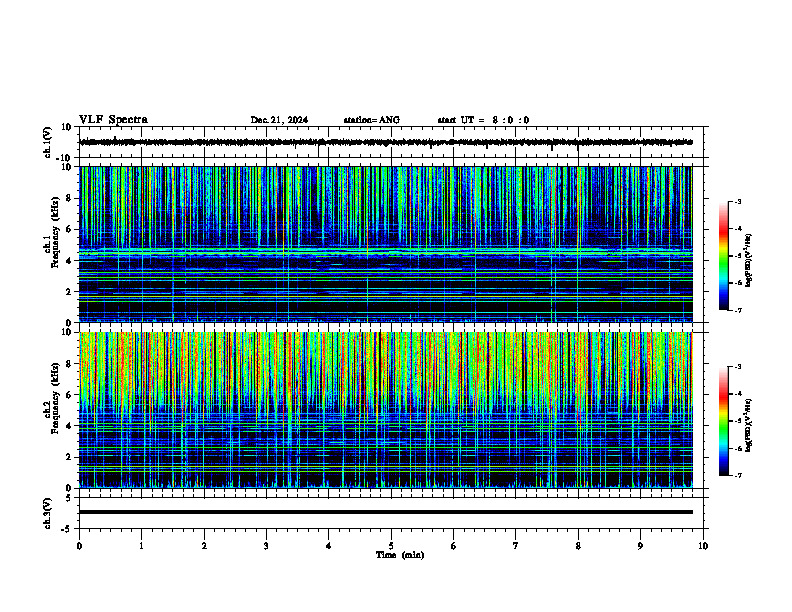This screenshot has width=792, height=612.
Task: Click the "4" kHz tick on ch.1 frequency axis
Action: tap(69, 261)
